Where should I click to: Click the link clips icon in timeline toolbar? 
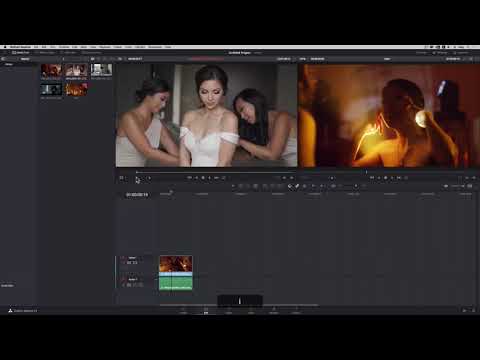[x=297, y=186]
